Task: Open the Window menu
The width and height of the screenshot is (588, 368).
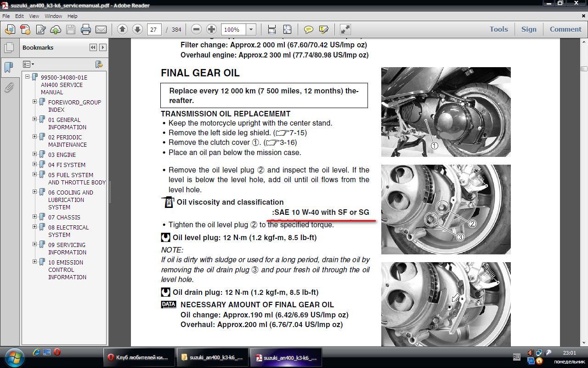Action: pyautogui.click(x=53, y=16)
